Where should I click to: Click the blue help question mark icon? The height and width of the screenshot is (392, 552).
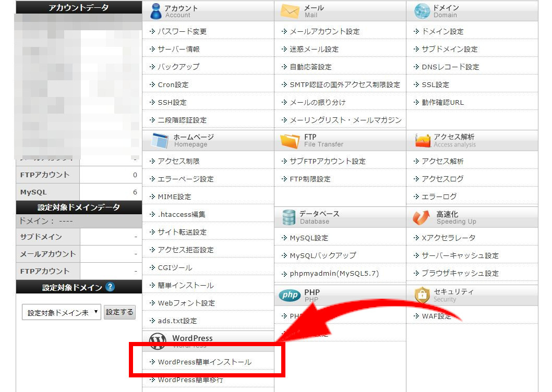click(x=110, y=287)
